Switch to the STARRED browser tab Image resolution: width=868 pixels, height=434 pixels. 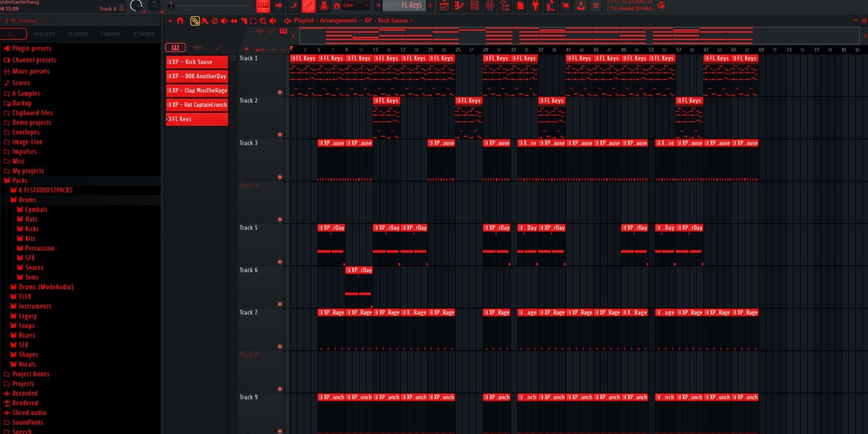144,34
